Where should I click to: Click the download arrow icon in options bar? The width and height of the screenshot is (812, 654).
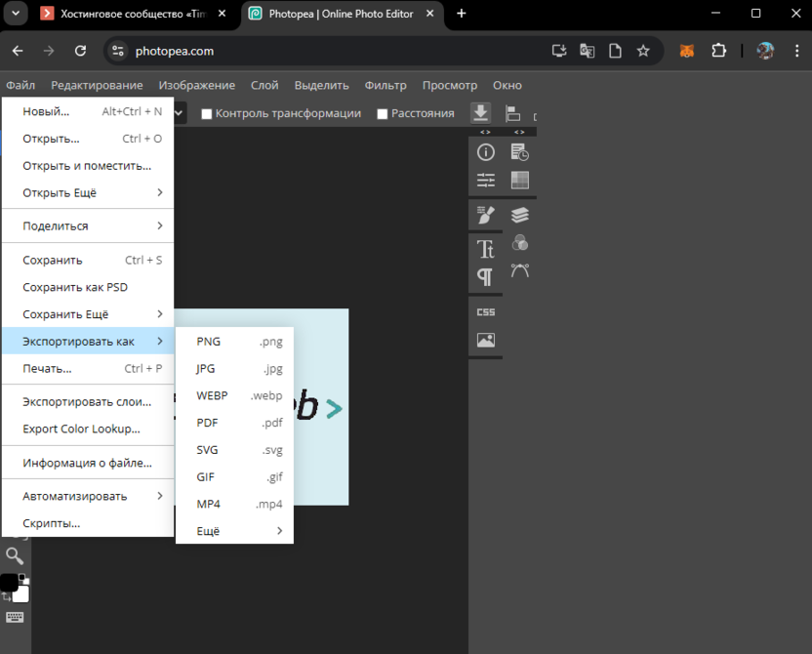pos(480,113)
